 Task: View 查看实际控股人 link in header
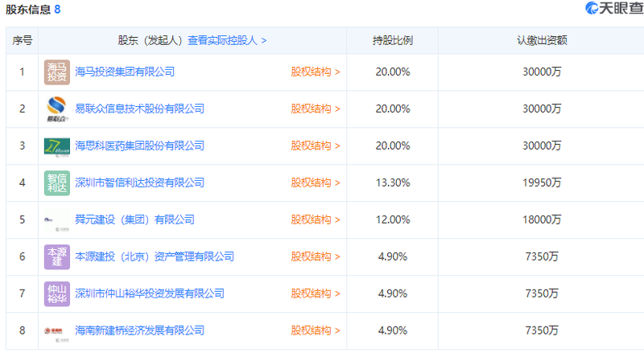click(x=227, y=40)
